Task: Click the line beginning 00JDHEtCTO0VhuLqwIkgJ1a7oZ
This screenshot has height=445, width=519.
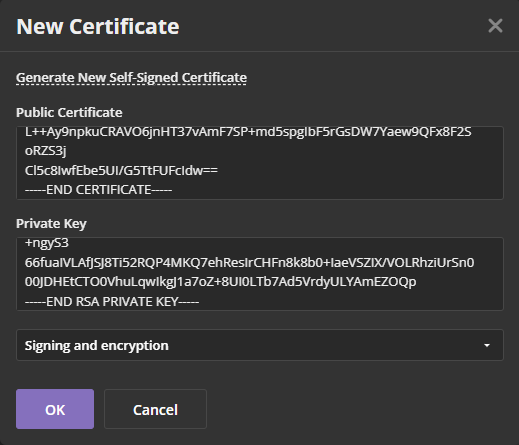Action: (220, 282)
